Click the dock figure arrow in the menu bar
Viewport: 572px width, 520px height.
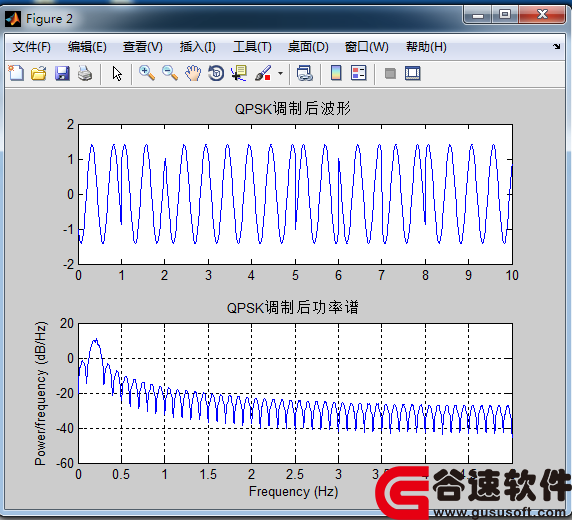coord(556,46)
